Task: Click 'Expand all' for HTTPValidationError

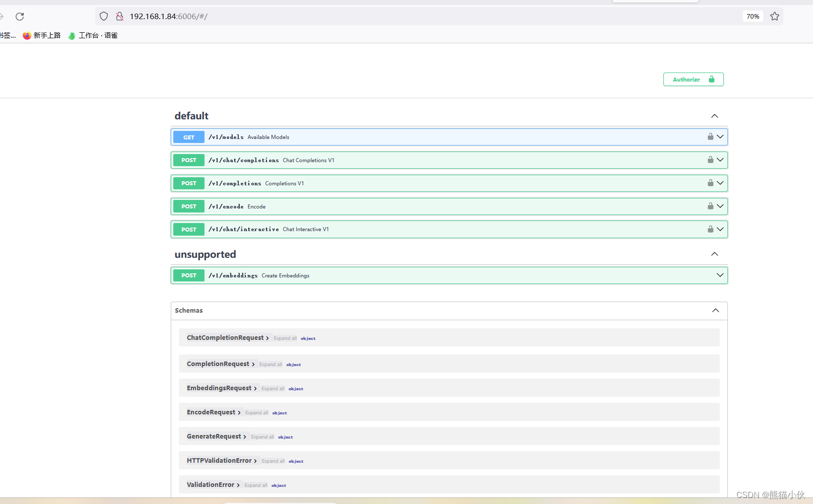Action: tap(273, 461)
